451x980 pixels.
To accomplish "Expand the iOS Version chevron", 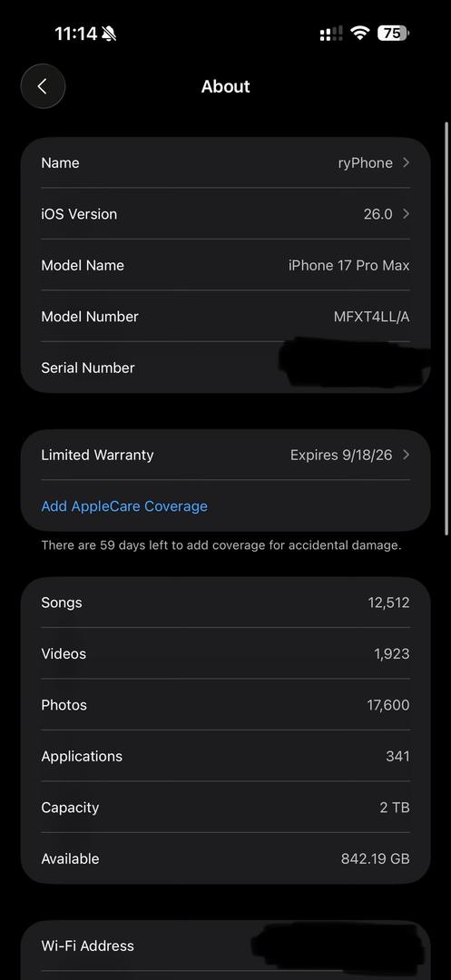I will pos(406,214).
